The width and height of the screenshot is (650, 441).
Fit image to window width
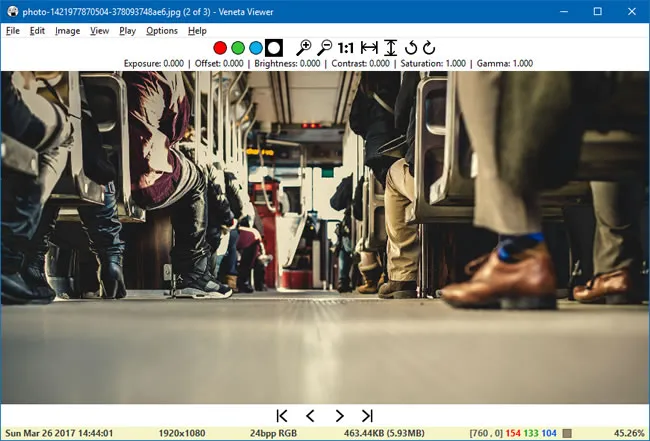[369, 48]
